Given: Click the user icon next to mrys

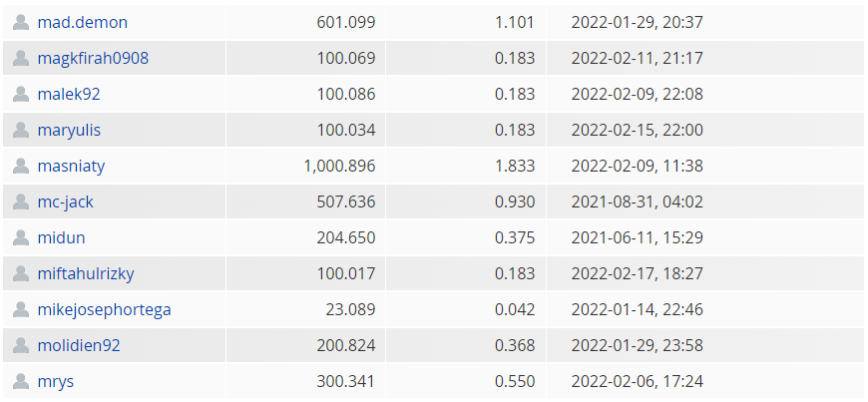Looking at the screenshot, I should pos(21,381).
